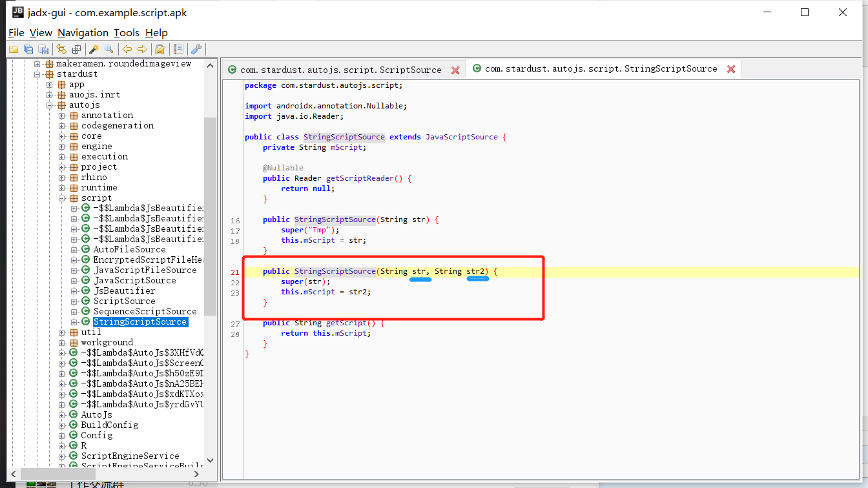Click the SequenceScriptSource class icon
The height and width of the screenshot is (488, 868).
(86, 312)
